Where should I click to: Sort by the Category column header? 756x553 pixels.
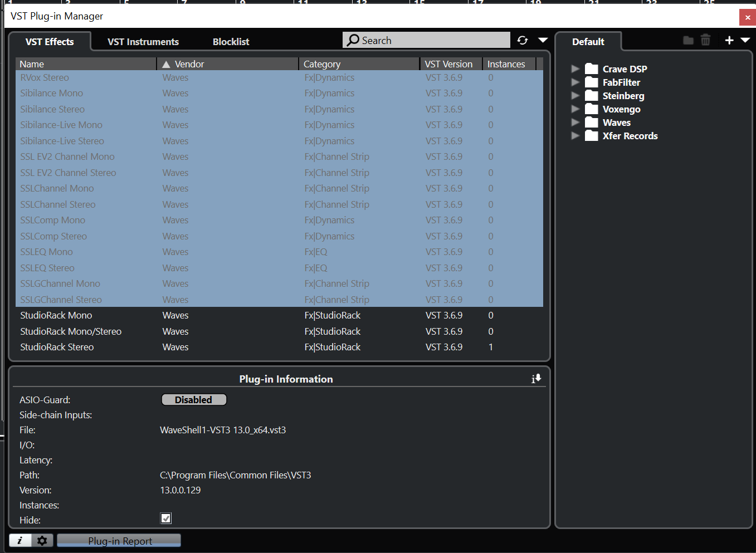pos(359,64)
